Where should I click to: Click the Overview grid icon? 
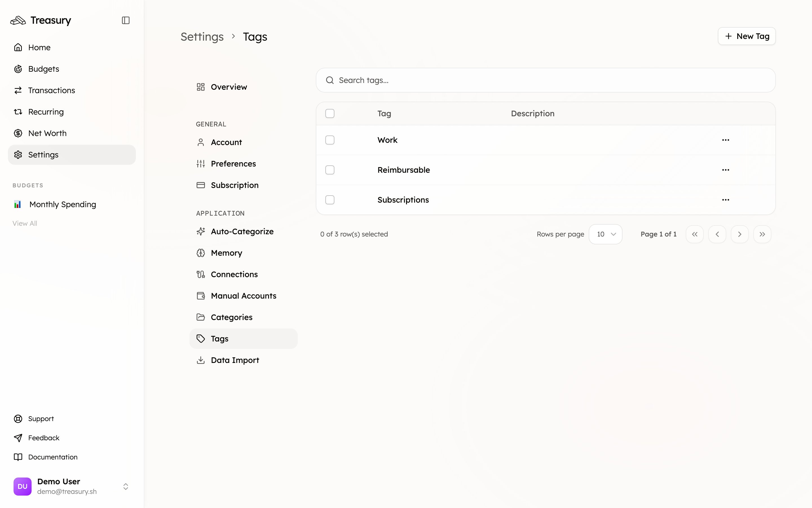[201, 87]
